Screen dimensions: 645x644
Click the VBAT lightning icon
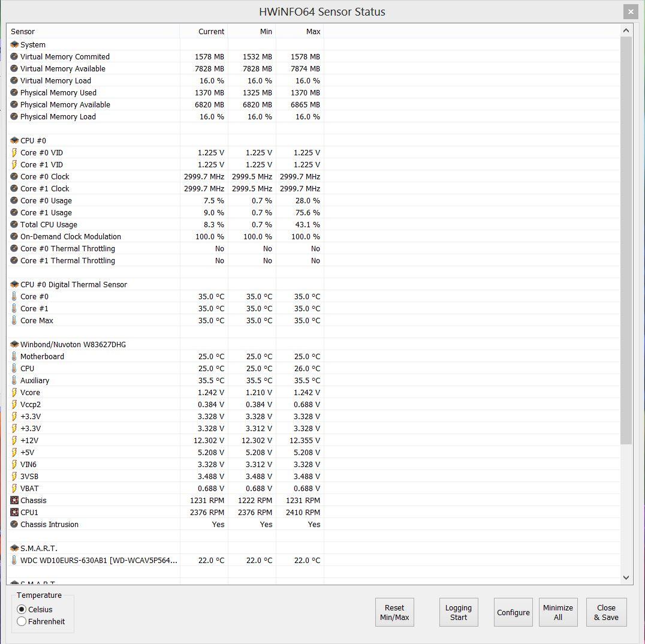tap(14, 489)
